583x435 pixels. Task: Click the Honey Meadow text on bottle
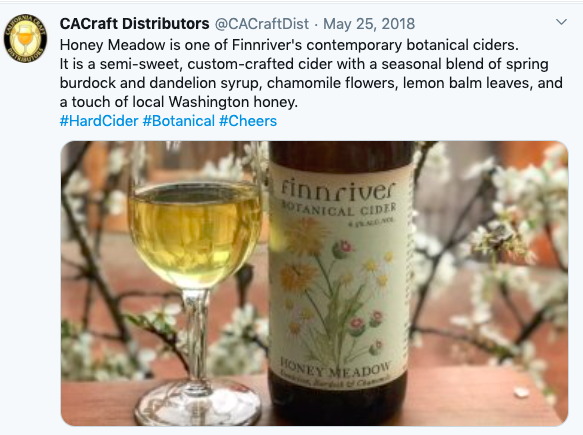coord(335,367)
